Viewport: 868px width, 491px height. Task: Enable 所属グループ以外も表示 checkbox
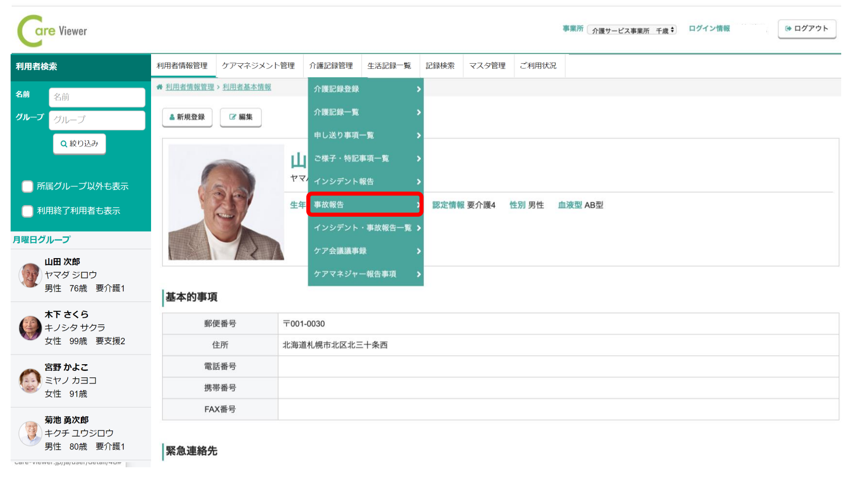tap(28, 186)
